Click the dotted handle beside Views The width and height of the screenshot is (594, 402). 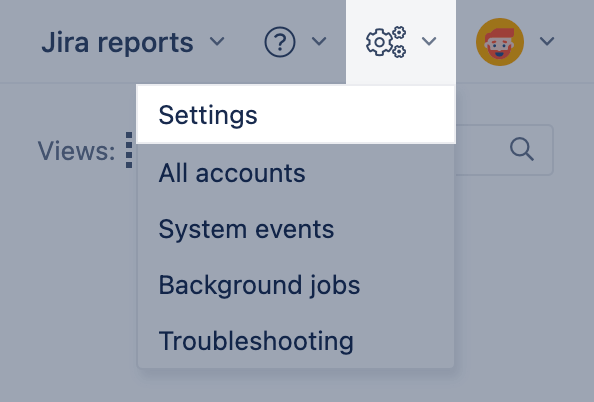click(x=129, y=150)
